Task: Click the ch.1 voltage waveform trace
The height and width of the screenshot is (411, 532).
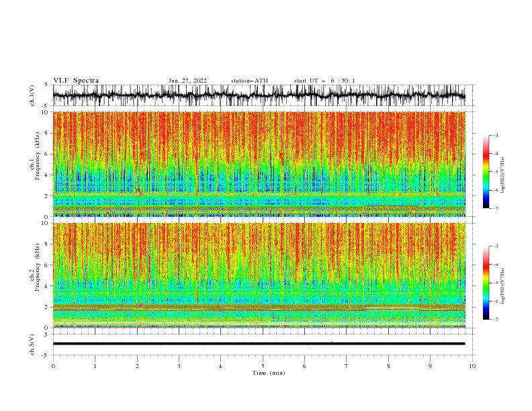Action: pyautogui.click(x=259, y=95)
